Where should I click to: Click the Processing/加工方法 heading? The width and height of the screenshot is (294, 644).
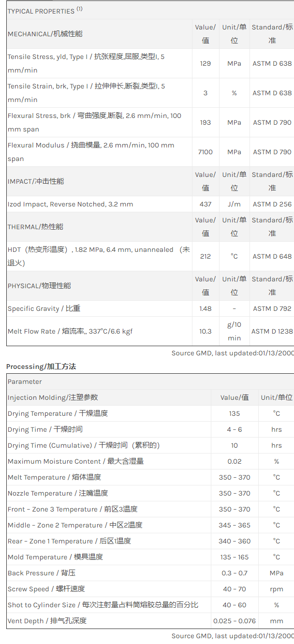41,366
